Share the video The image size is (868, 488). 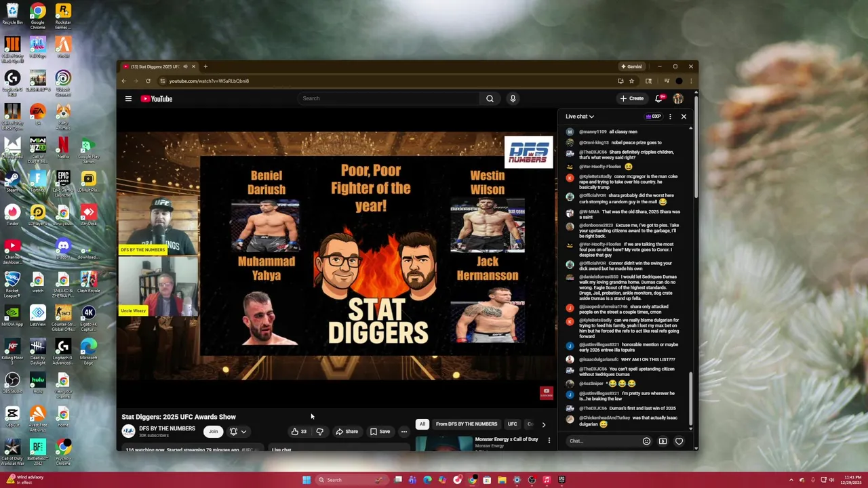347,432
